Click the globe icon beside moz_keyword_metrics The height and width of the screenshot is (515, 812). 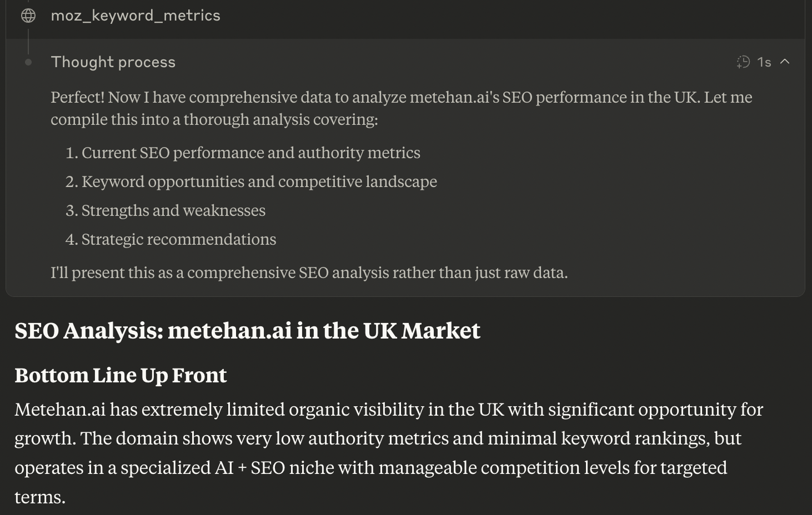tap(28, 15)
